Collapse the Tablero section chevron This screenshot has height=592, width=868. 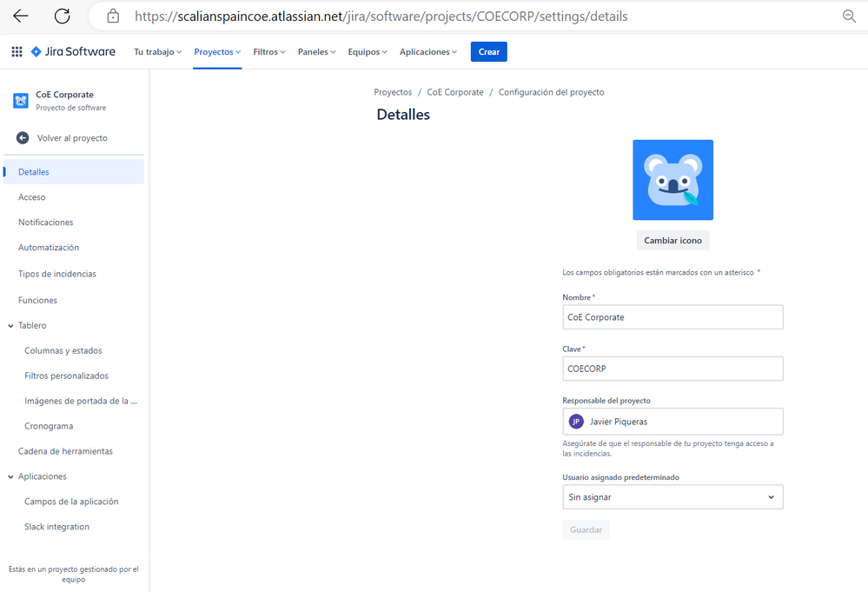click(x=10, y=326)
